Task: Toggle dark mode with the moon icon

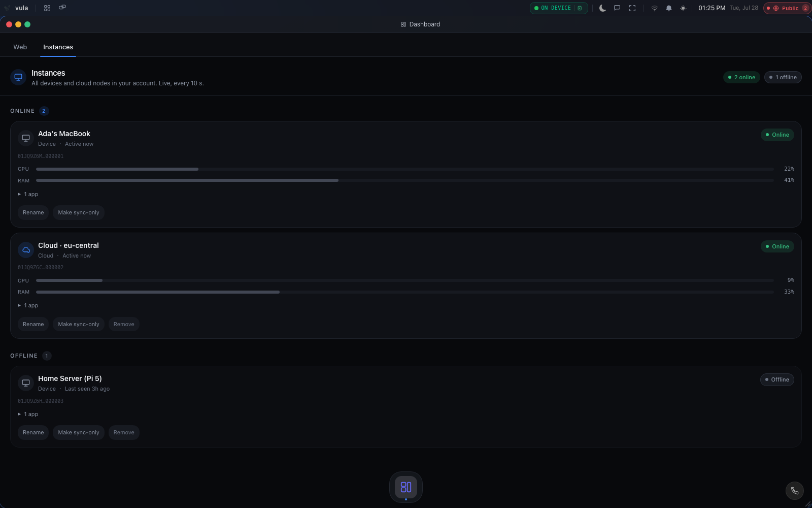Action: click(602, 8)
